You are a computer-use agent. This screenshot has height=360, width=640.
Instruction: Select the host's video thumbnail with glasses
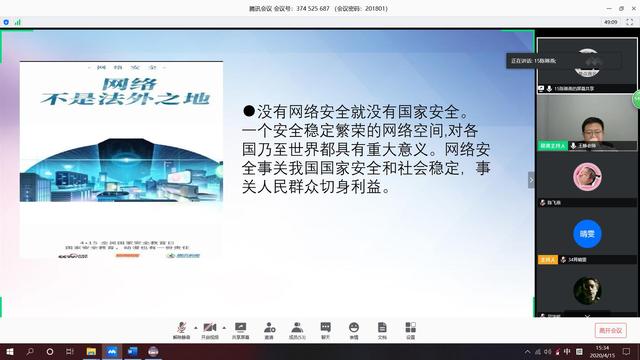(x=587, y=123)
